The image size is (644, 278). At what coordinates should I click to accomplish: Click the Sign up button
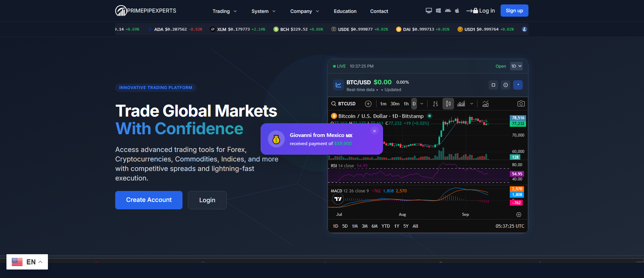(x=515, y=11)
